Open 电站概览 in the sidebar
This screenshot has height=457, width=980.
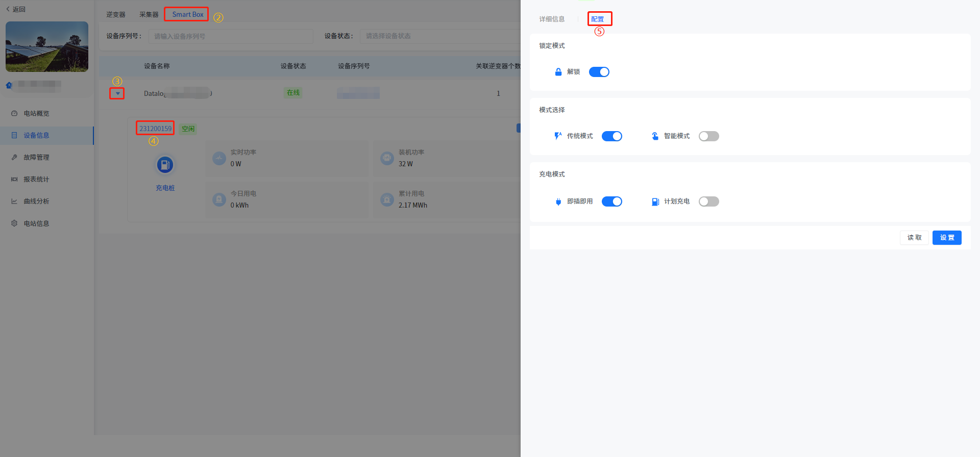tap(36, 113)
